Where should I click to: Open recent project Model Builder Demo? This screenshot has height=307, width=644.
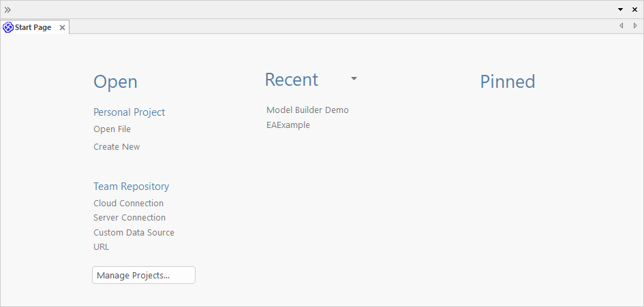coord(307,110)
